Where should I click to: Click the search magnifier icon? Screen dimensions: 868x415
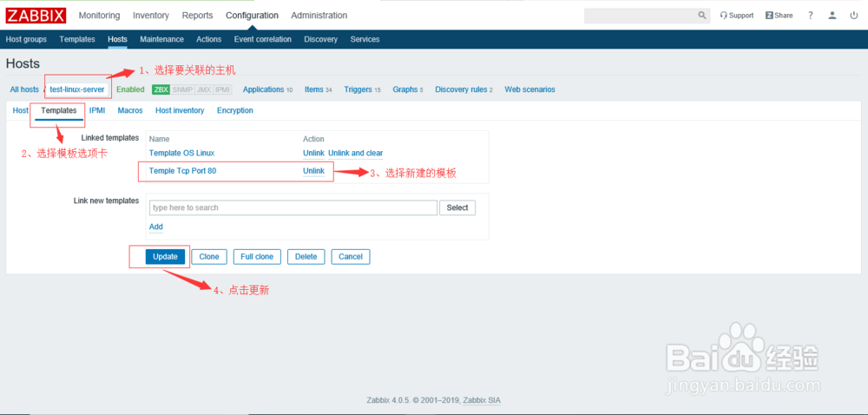702,16
